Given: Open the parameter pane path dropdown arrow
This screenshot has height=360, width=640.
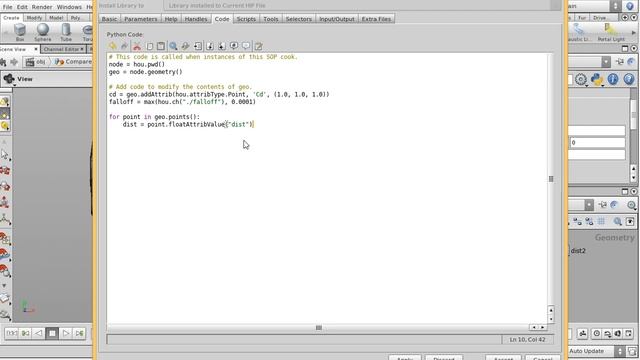Looking at the screenshot, I should (606, 62).
